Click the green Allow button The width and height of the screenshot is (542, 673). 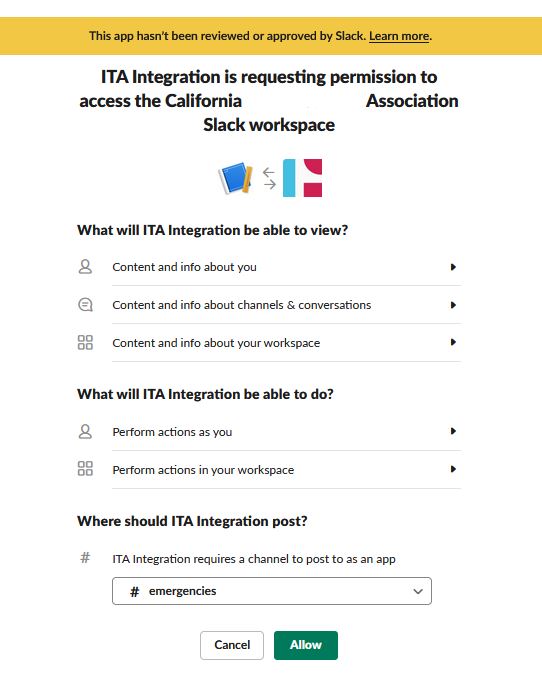[306, 645]
